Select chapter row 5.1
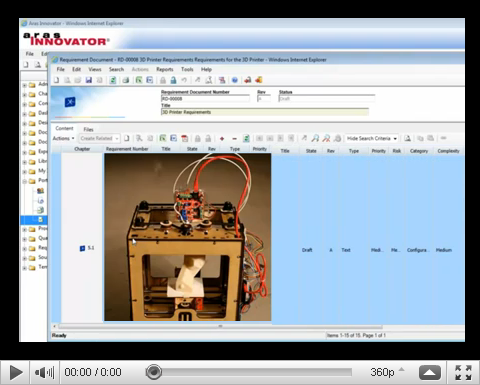 point(87,248)
